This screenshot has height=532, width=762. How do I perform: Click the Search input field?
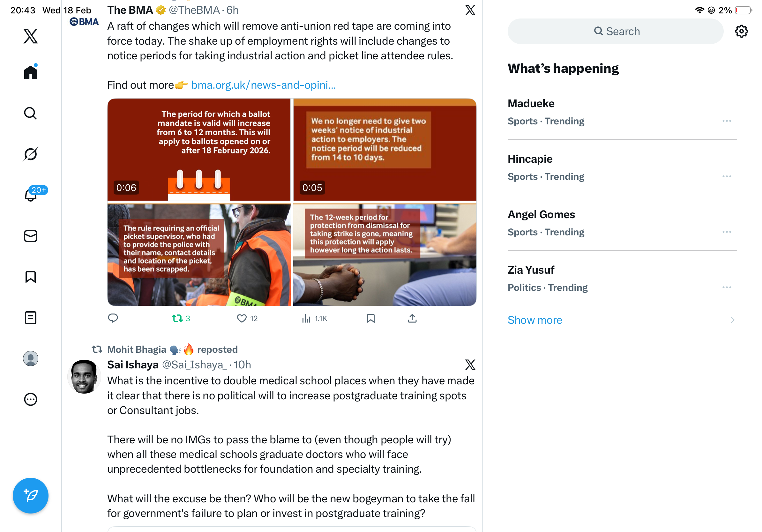pyautogui.click(x=615, y=31)
